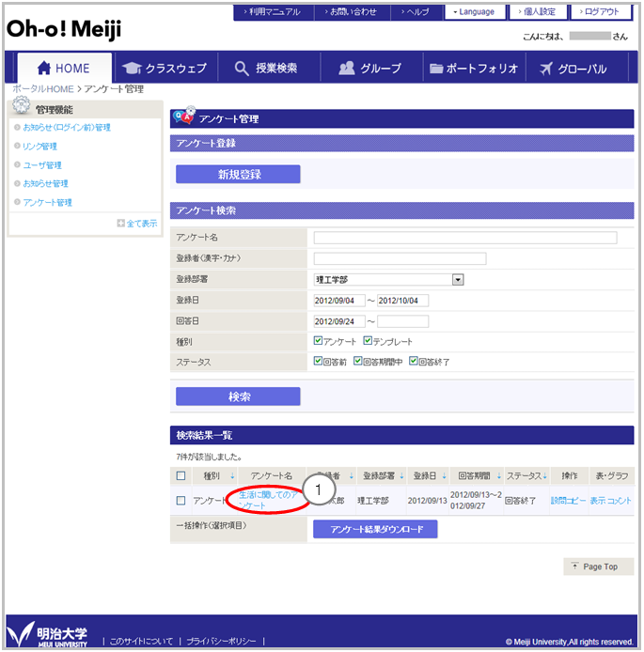Click the 登録部署 column sort arrow

click(401, 475)
